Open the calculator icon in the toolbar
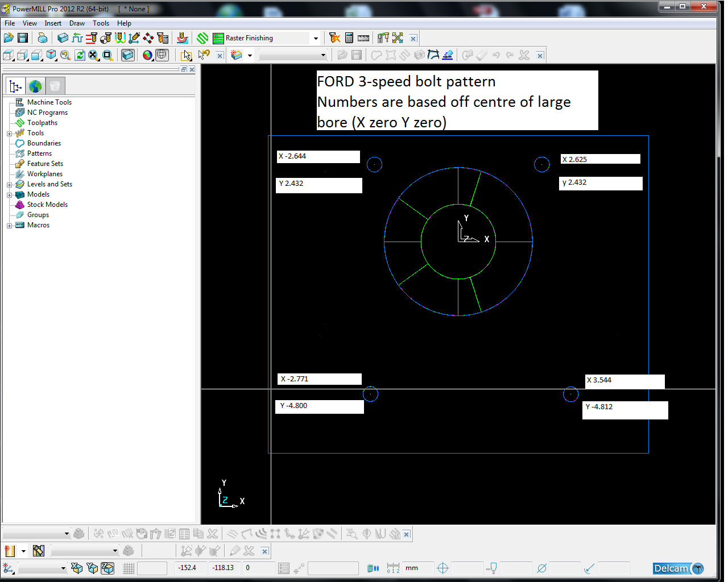 (x=349, y=38)
